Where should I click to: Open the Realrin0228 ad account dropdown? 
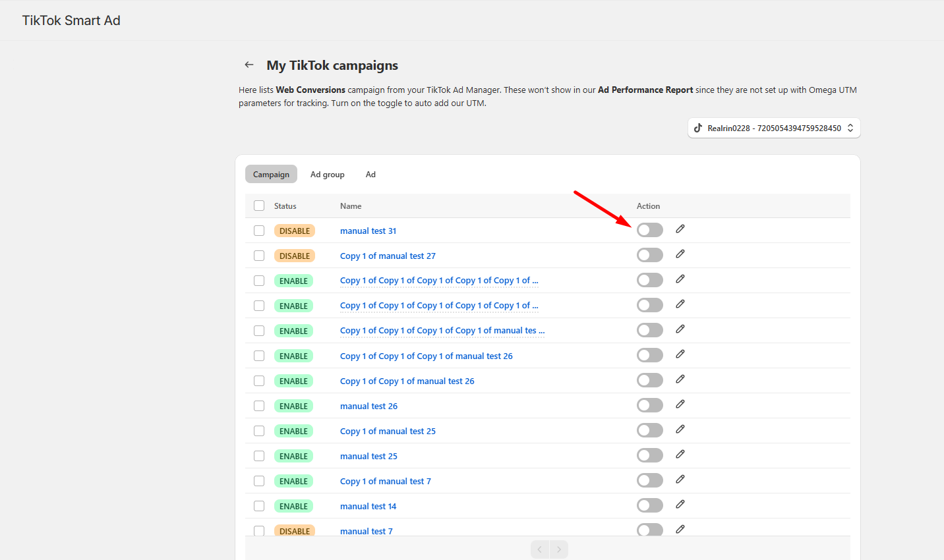(x=774, y=128)
